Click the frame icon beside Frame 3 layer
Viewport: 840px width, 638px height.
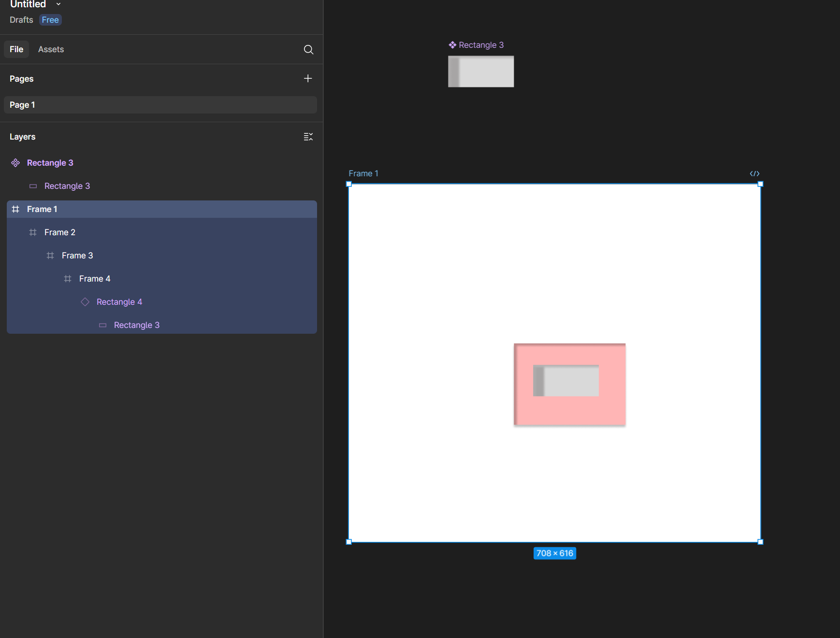(50, 255)
